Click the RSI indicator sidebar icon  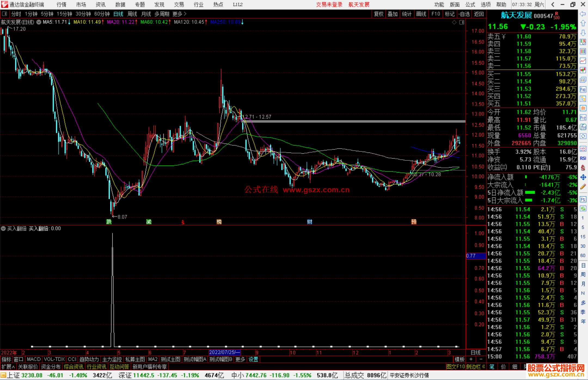[x=583, y=158]
